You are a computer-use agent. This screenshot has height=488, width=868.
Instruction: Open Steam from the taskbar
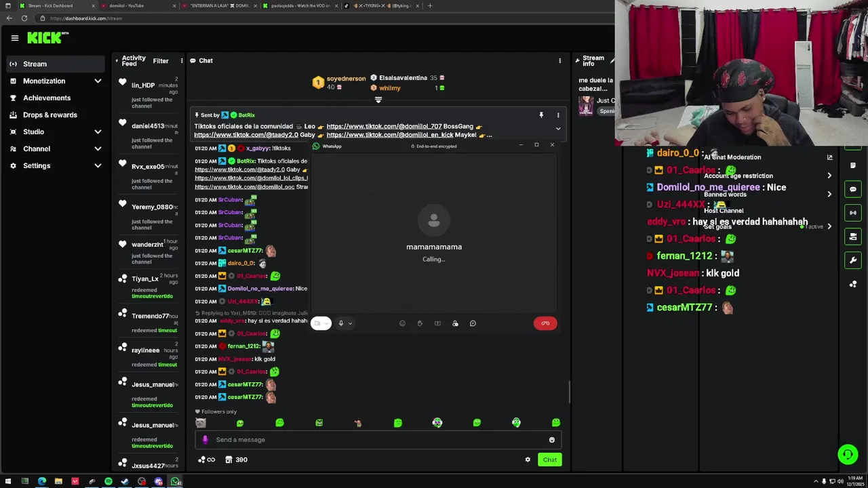click(x=125, y=482)
